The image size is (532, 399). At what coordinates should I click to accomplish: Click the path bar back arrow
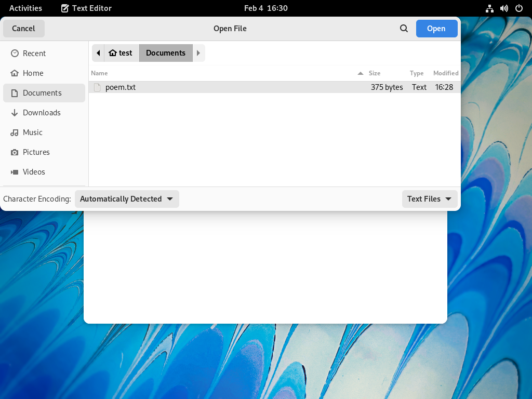(x=98, y=53)
